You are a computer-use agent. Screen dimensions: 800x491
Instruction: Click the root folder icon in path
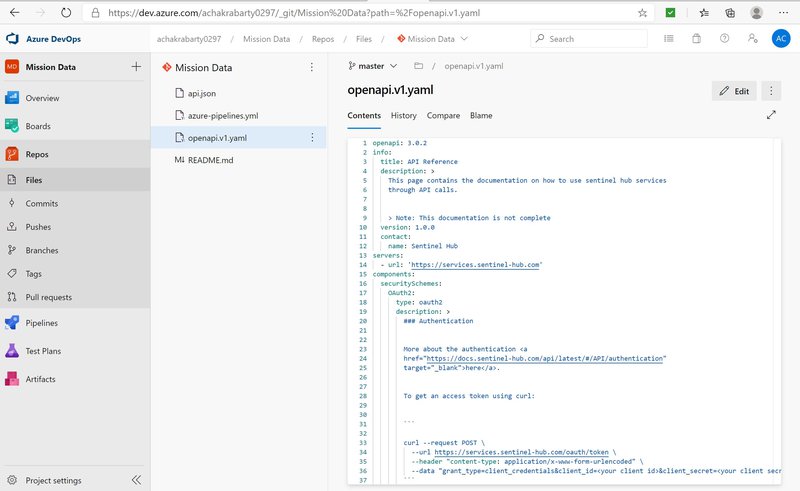coord(418,66)
